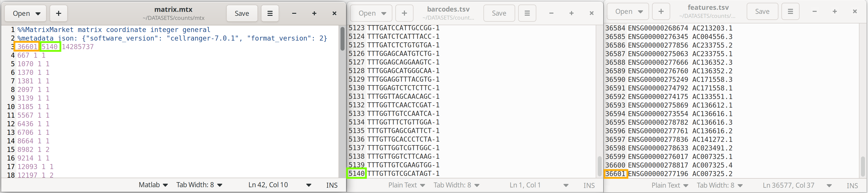Toggle INS overwrite mode in matrix.mtx window
This screenshot has width=868, height=193.
point(331,185)
